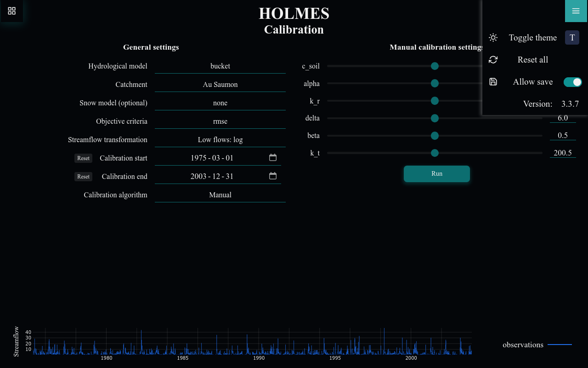Disable the Allow save toggle

point(572,82)
